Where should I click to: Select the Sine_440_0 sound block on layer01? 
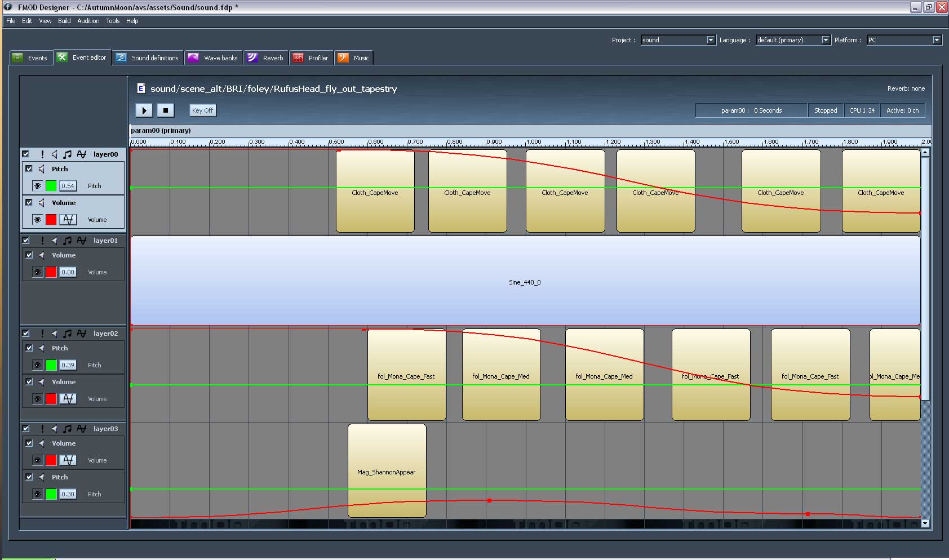coord(525,281)
